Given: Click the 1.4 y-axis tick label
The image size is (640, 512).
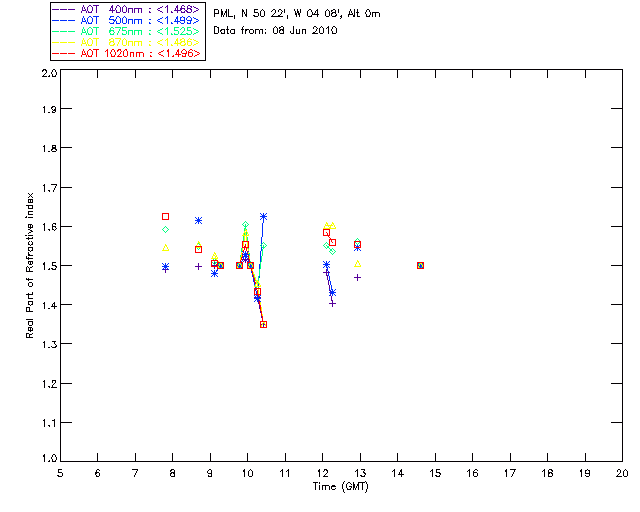Looking at the screenshot, I should (49, 305).
